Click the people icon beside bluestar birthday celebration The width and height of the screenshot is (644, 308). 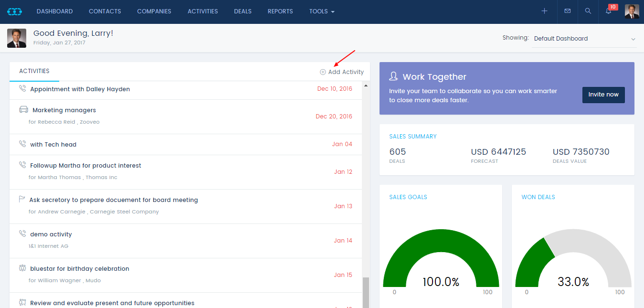tap(22, 268)
